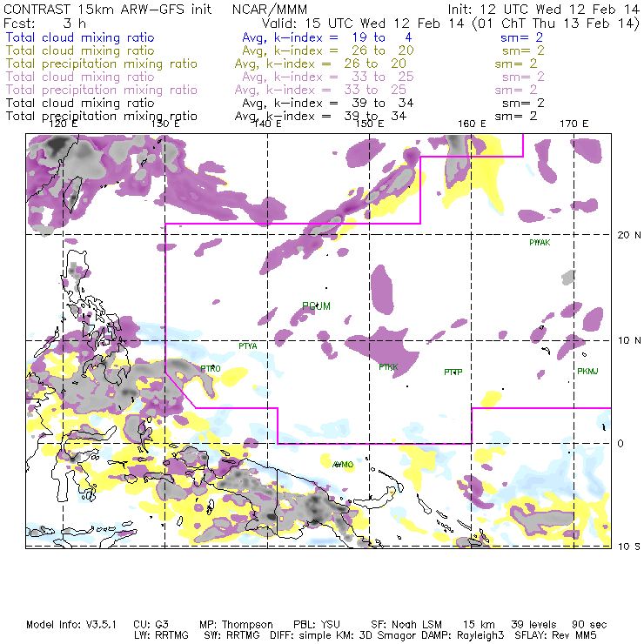Click the PTKK station label
Image resolution: width=644 pixels, height=644 pixels.
click(x=388, y=366)
